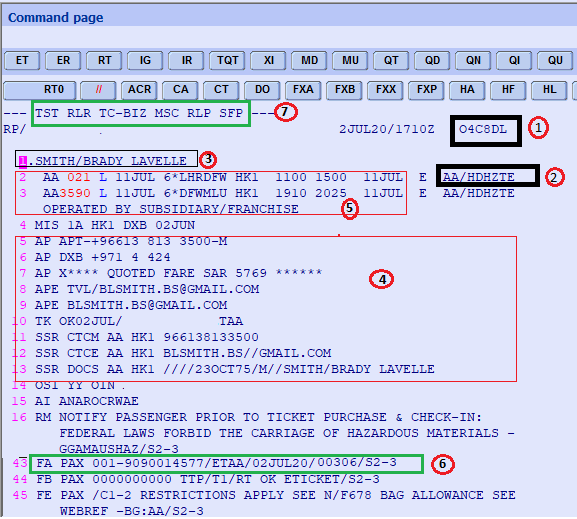
Task: Click the HF button
Action: click(x=508, y=90)
